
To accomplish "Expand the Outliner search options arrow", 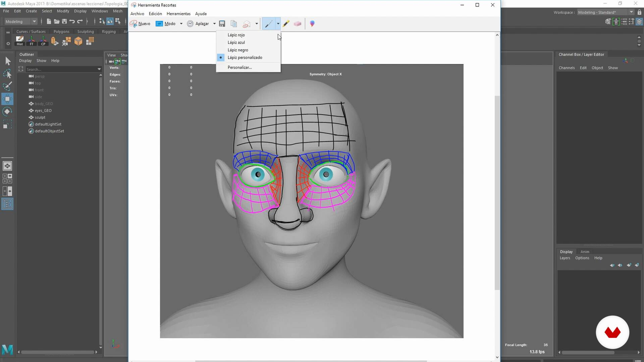I will click(x=99, y=69).
